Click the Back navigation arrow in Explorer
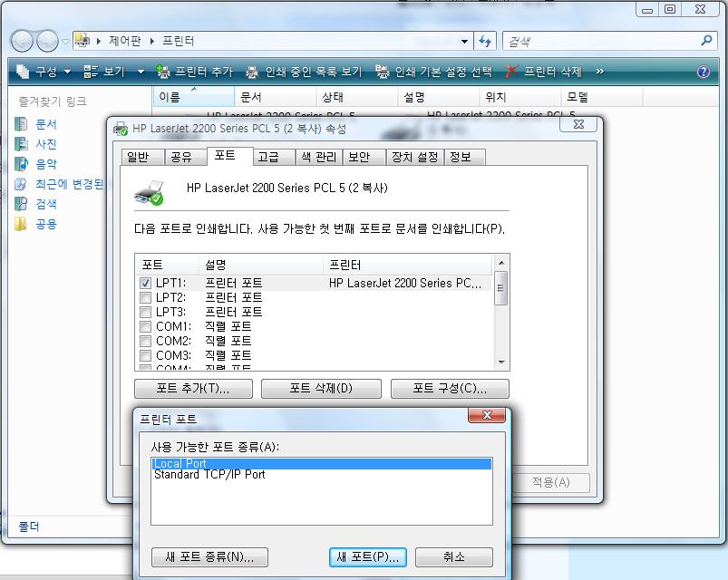 pyautogui.click(x=22, y=42)
